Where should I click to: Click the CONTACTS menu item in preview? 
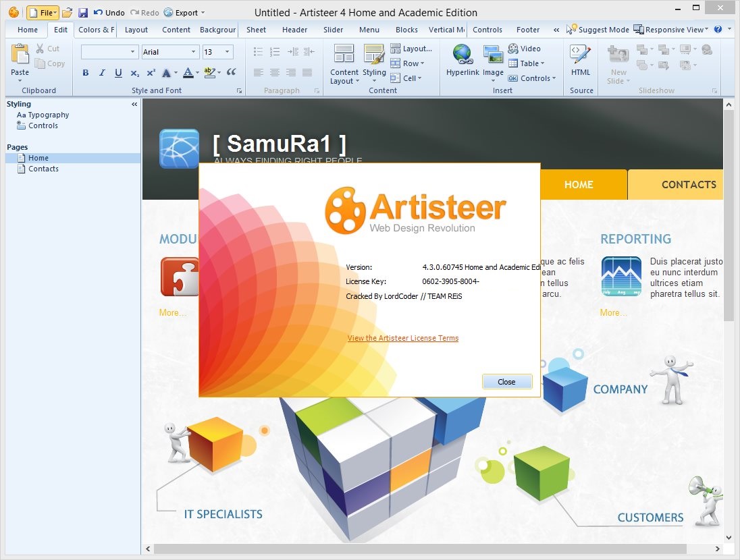pos(689,184)
